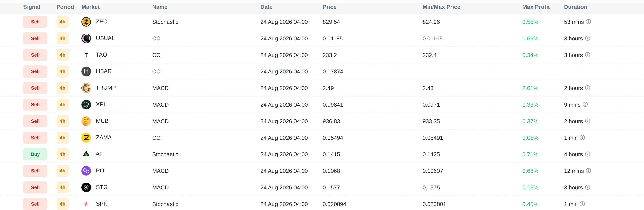This screenshot has width=644, height=210.
Task: Click the ZEC coin logo icon
Action: [x=86, y=22]
